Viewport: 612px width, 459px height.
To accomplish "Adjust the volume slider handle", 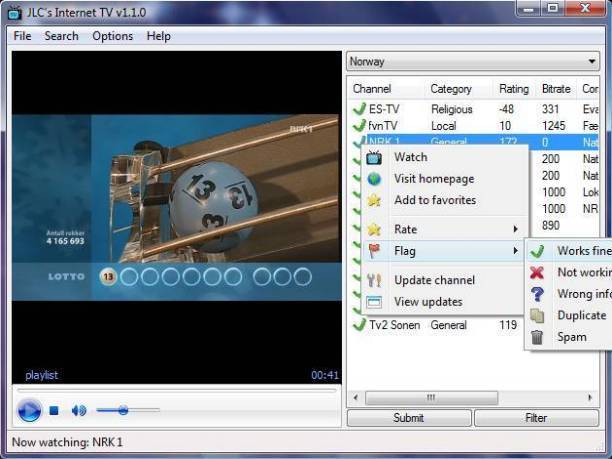I will (123, 410).
